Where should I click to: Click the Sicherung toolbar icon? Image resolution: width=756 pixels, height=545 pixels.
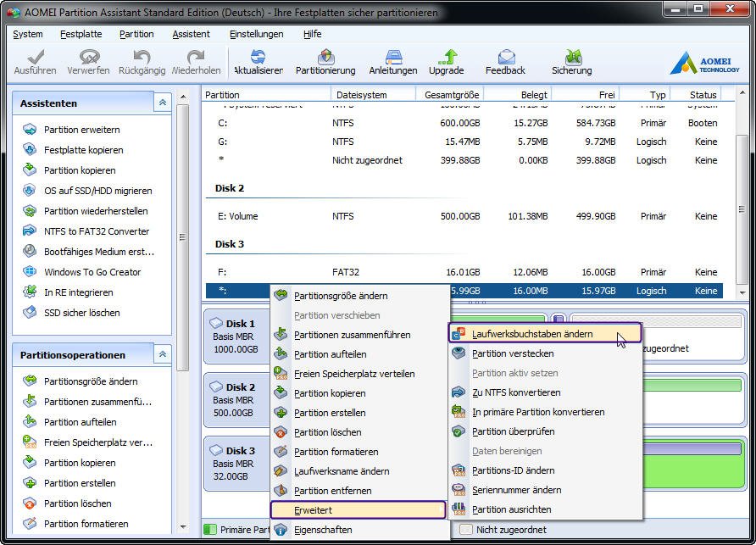pos(573,57)
